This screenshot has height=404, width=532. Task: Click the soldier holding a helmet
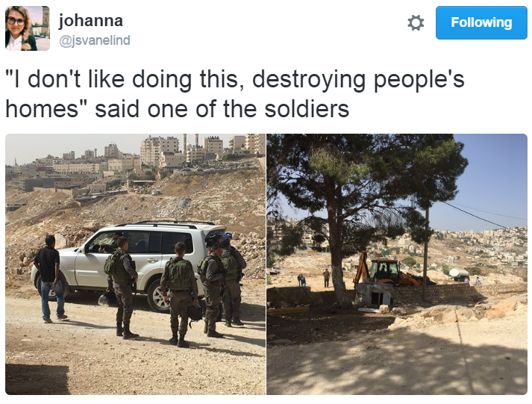point(180,294)
